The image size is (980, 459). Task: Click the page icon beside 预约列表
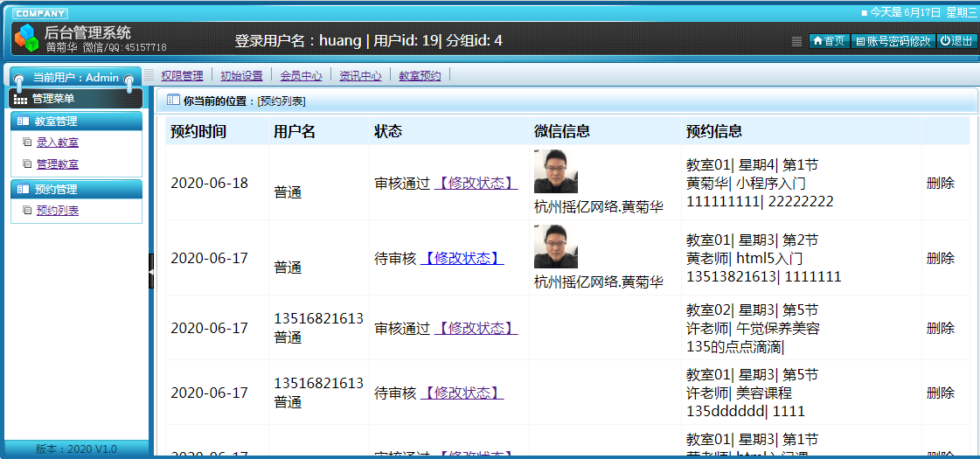[x=26, y=210]
